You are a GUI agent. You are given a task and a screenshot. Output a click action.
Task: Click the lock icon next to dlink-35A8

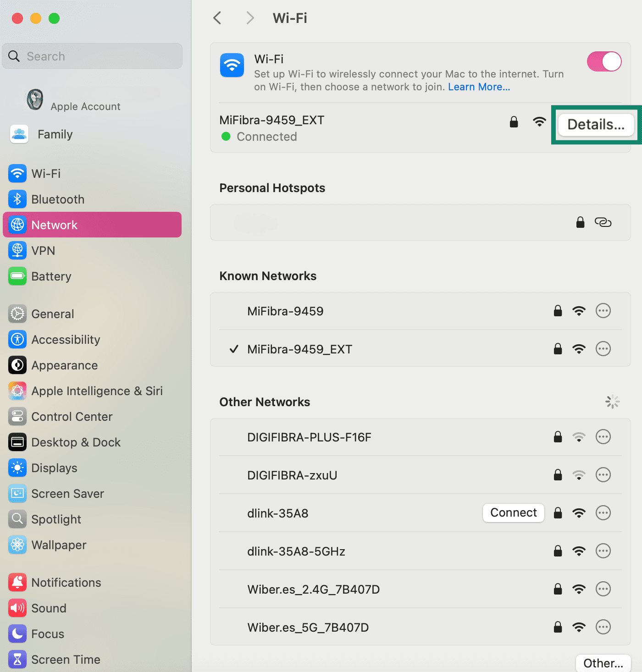coord(558,513)
